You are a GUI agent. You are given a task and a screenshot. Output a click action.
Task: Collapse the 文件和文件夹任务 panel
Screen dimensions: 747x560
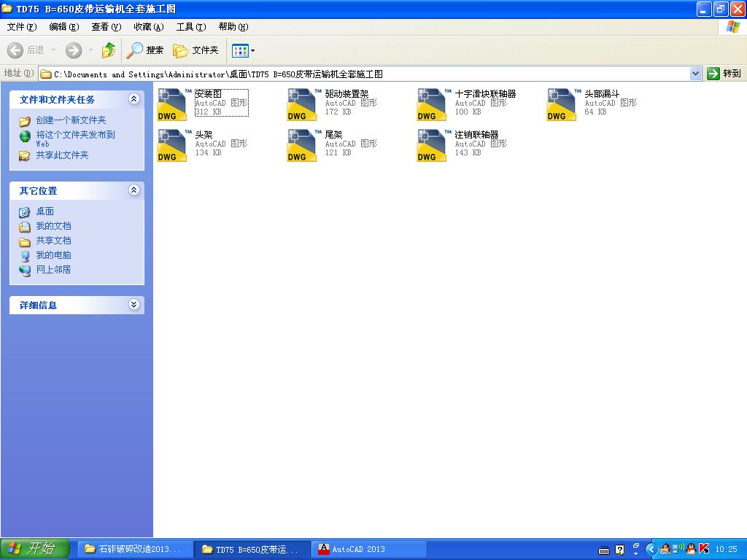click(133, 99)
